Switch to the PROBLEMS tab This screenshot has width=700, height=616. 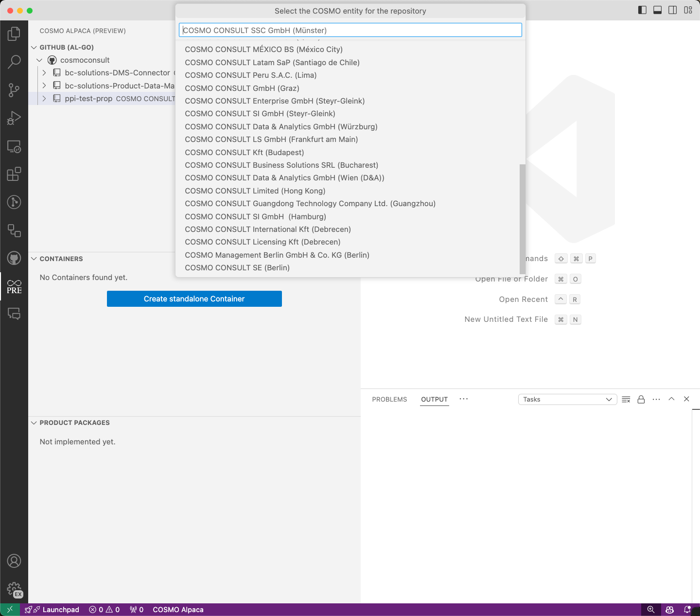pos(389,399)
